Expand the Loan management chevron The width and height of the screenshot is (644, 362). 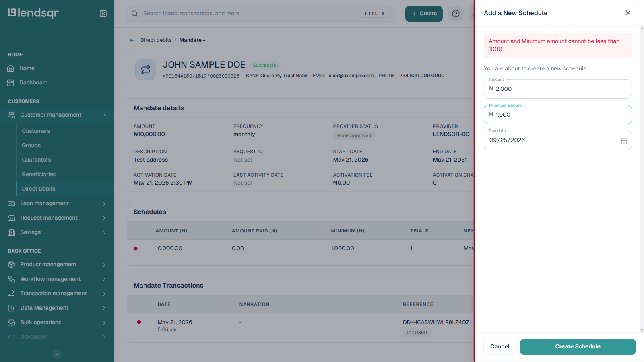tap(104, 204)
